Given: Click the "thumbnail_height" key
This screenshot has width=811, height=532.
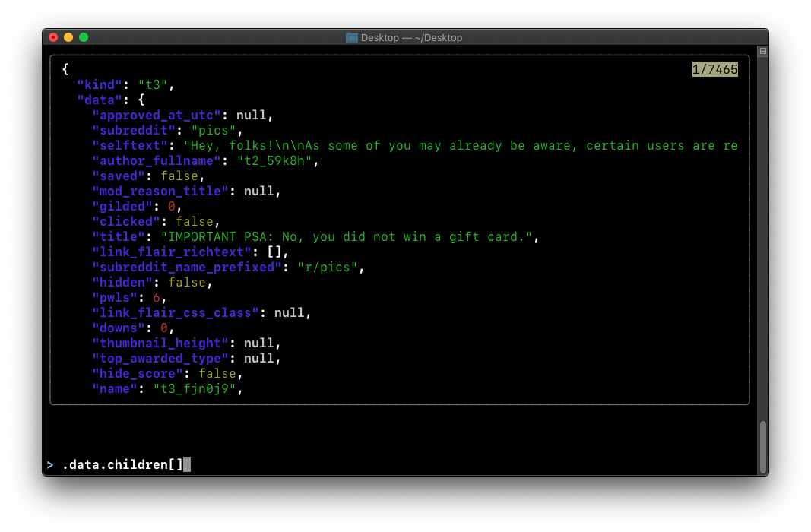Looking at the screenshot, I should (x=160, y=344).
